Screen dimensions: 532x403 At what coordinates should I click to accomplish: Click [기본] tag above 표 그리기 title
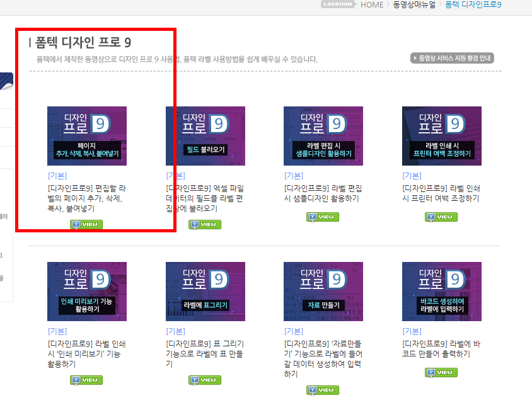click(x=175, y=331)
